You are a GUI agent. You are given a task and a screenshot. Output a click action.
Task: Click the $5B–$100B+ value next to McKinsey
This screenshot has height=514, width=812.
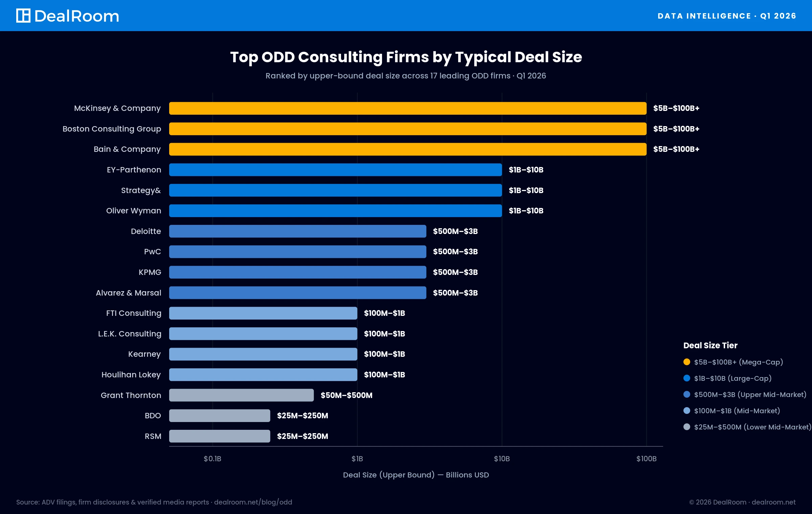pos(676,108)
